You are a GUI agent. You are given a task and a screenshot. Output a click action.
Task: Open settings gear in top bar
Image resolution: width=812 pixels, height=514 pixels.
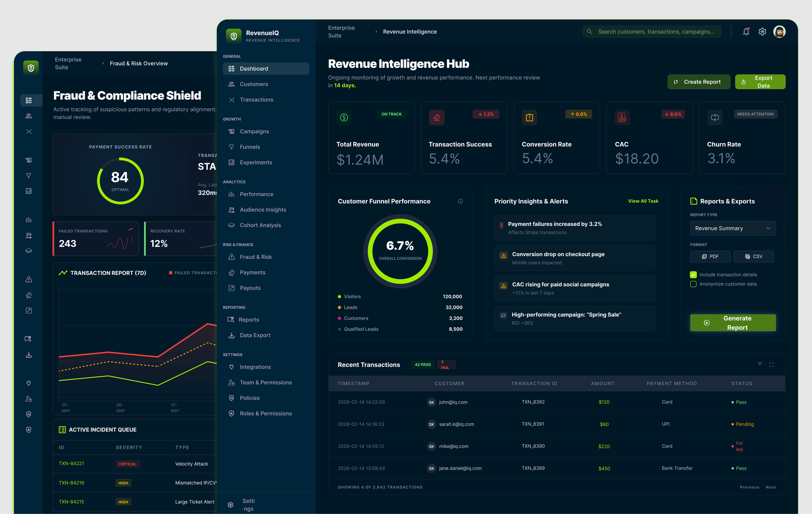(762, 32)
